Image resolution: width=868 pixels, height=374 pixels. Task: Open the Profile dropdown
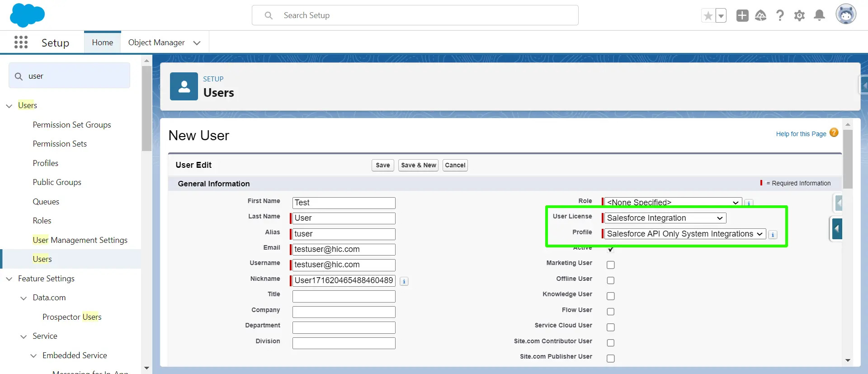tap(684, 234)
